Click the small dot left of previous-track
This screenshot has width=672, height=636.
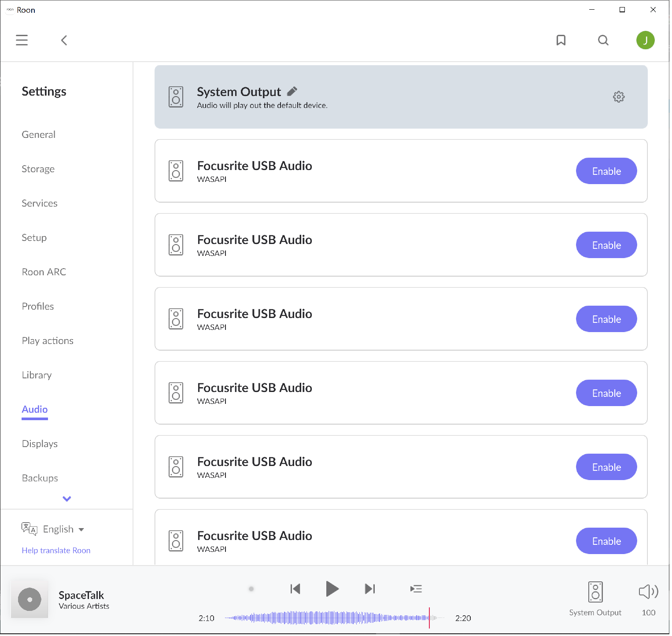click(x=251, y=589)
